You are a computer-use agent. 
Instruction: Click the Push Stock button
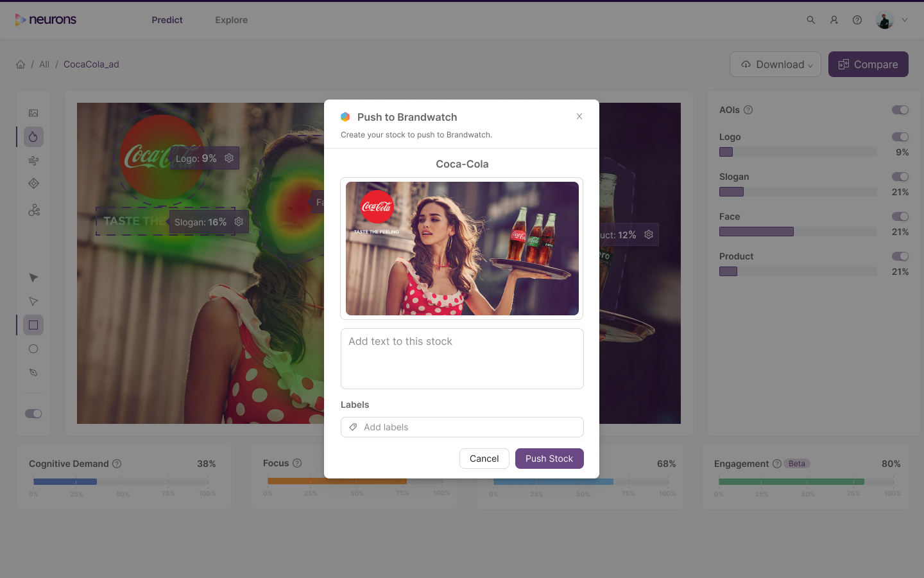(x=549, y=459)
